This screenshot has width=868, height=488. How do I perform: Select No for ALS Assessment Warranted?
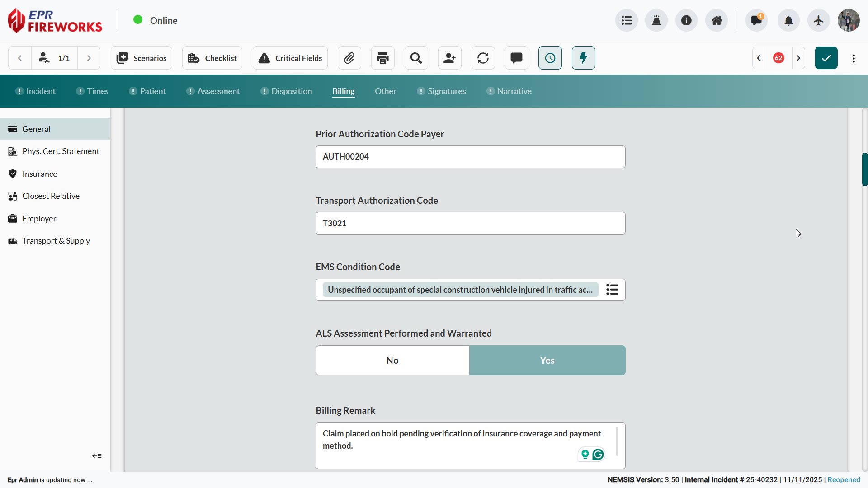392,360
